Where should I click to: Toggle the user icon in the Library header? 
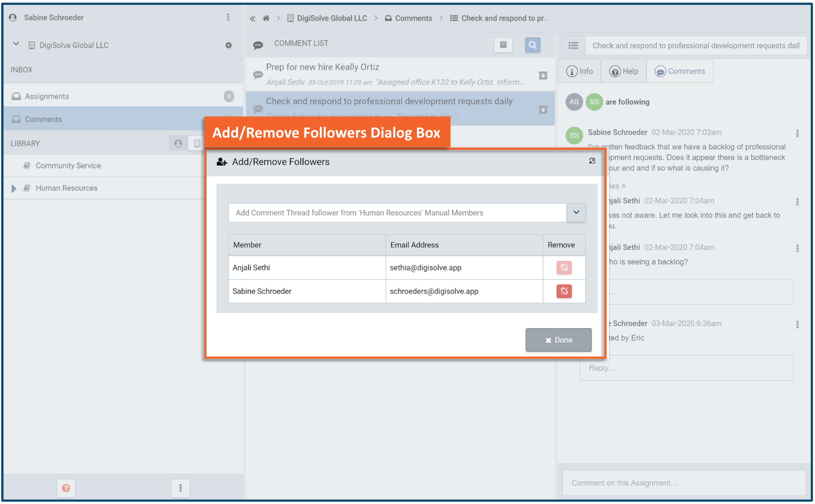coord(178,143)
